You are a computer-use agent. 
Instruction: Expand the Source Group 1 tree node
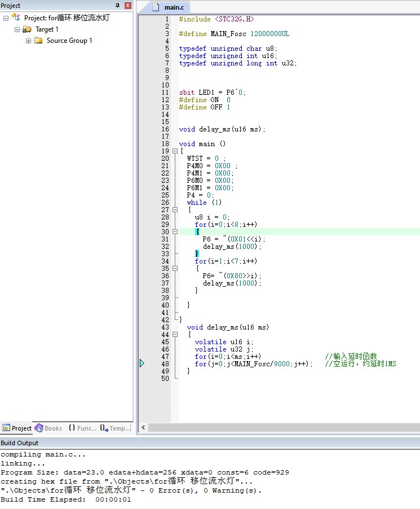click(28, 41)
